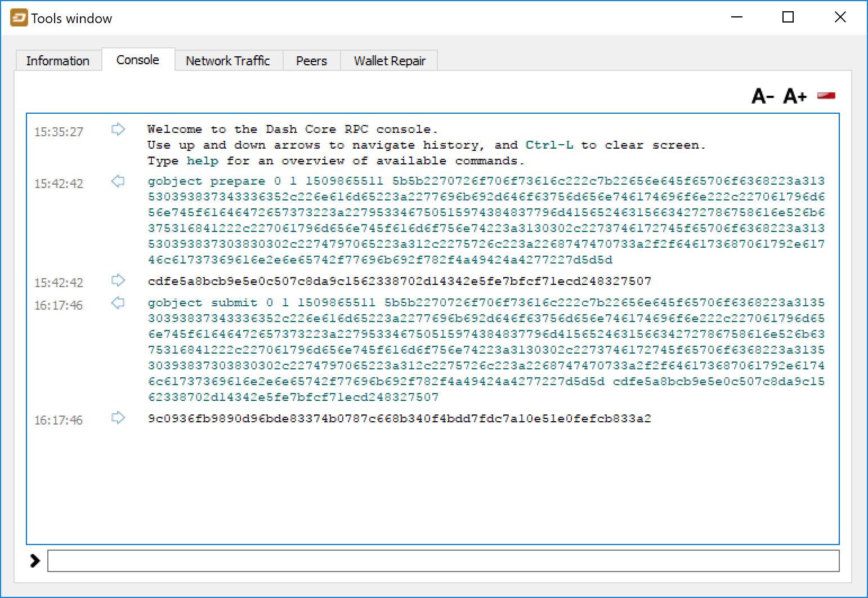
Task: Switch to the Network Traffic tab
Action: coord(227,61)
